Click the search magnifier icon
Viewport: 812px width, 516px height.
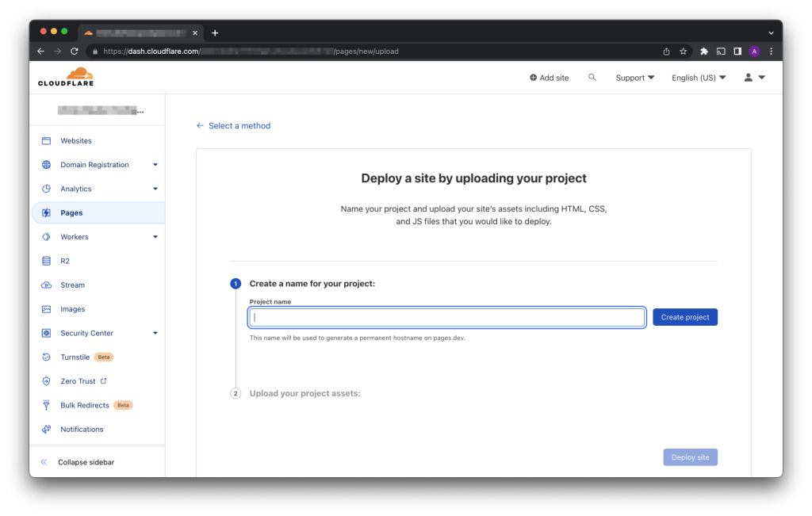[592, 78]
